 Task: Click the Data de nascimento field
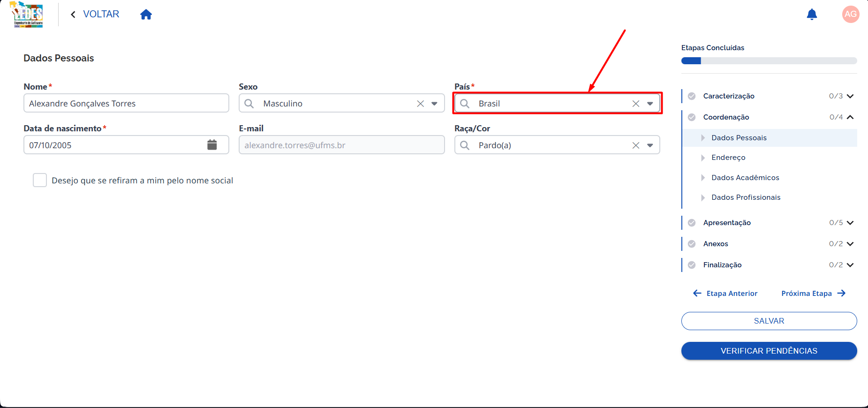click(126, 145)
